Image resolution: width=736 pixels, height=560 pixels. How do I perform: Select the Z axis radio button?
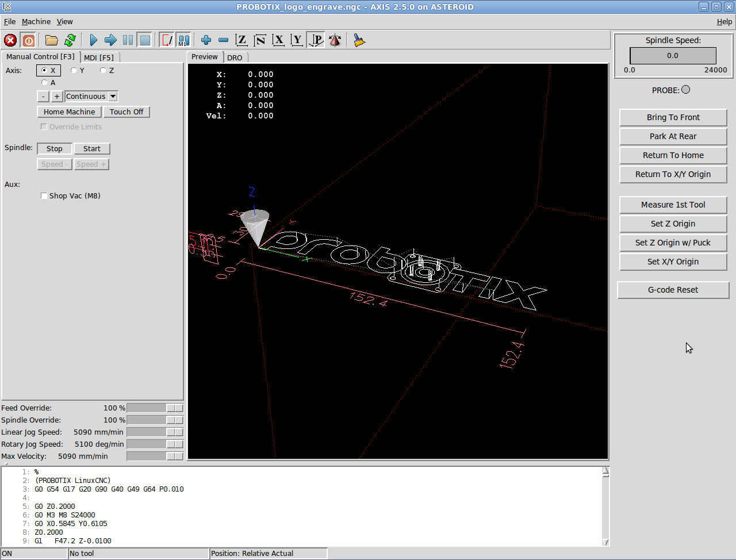point(103,71)
